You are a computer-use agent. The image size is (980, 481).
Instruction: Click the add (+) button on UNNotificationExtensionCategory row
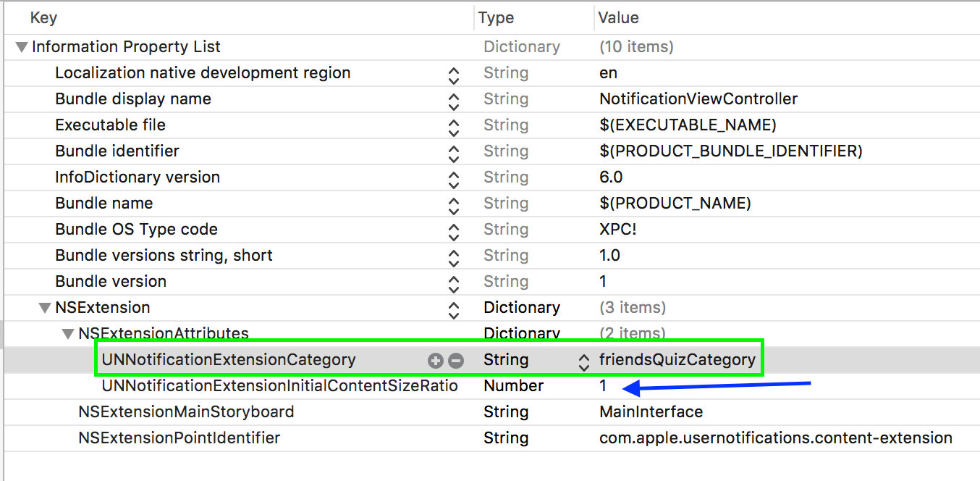tap(435, 360)
